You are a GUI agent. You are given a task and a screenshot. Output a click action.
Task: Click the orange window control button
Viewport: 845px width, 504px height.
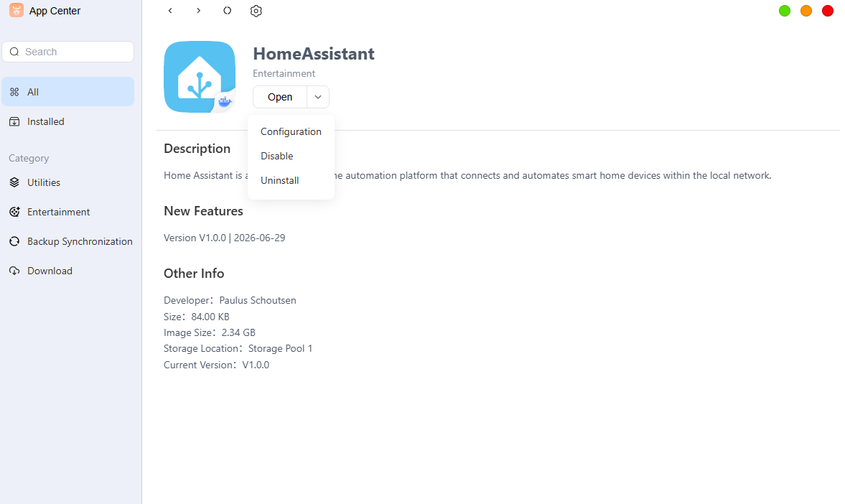[806, 11]
